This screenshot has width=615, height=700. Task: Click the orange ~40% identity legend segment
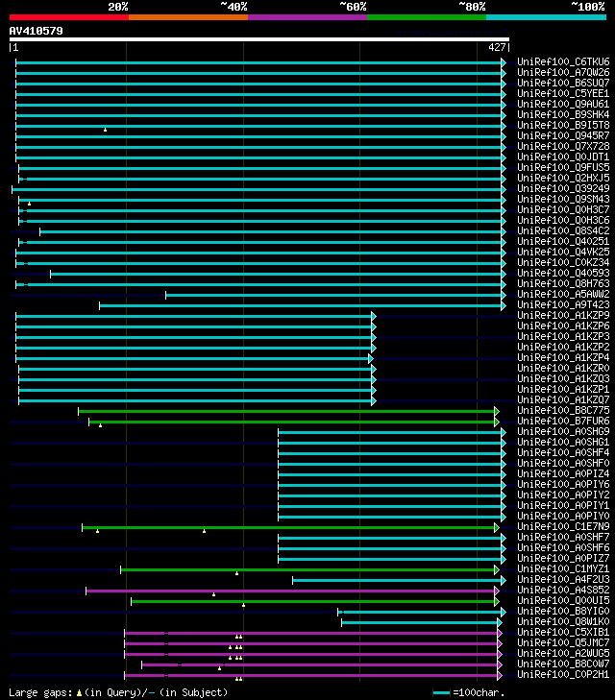[x=188, y=17]
